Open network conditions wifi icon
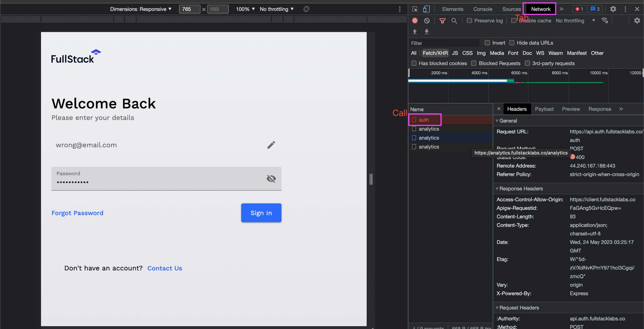 605,20
